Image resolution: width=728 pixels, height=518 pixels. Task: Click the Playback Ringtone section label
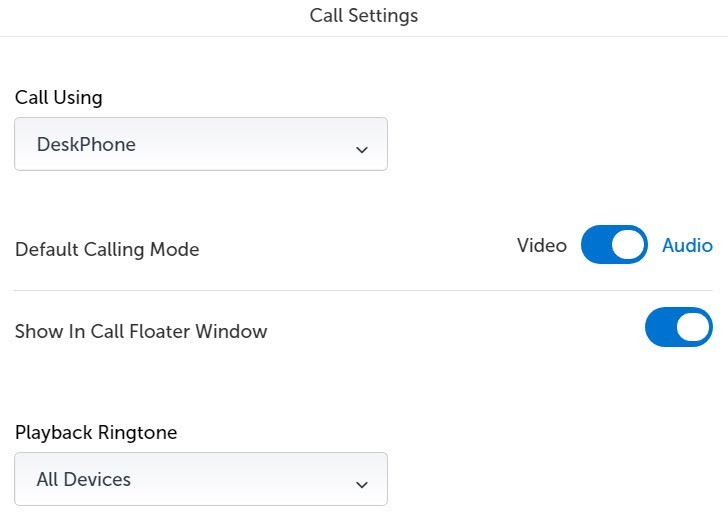pyautogui.click(x=96, y=432)
